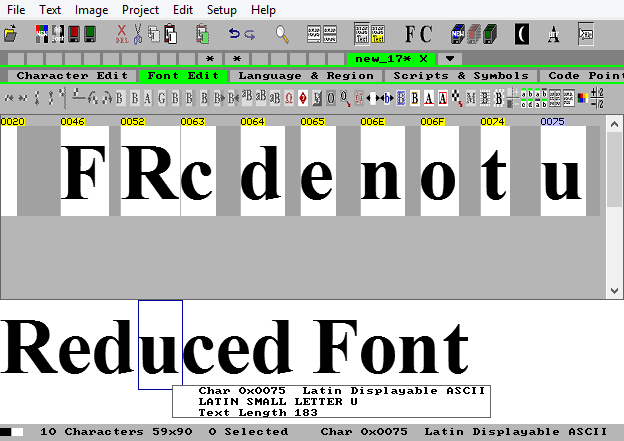Open the File menu
This screenshot has height=441, width=624.
(x=16, y=10)
